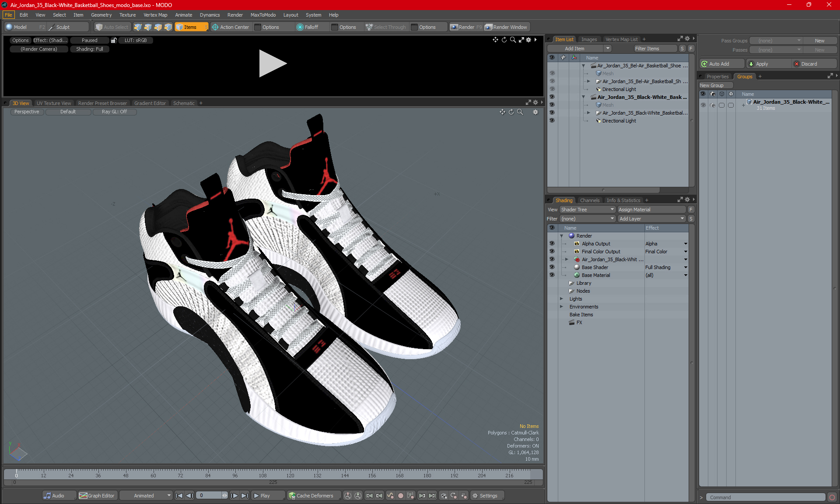Viewport: 840px width, 504px height.
Task: Expand Environments in Shader Tree
Action: [561, 307]
